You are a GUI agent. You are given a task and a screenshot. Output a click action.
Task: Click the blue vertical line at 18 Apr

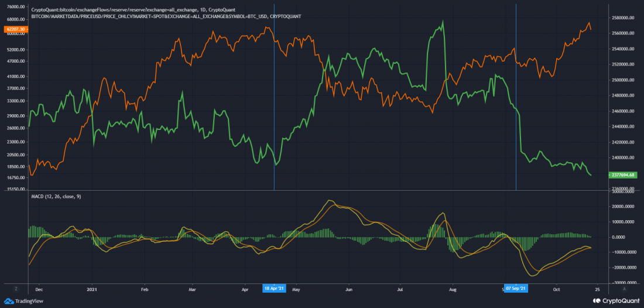click(x=275, y=105)
